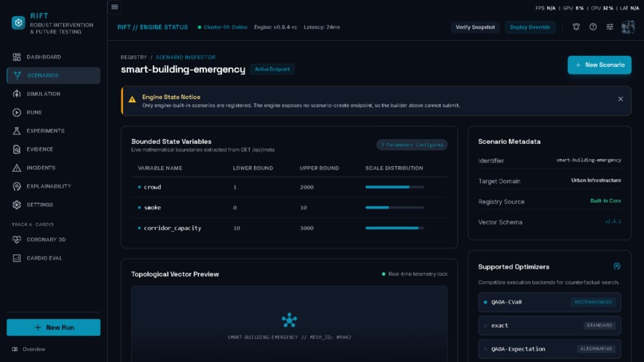644x362 pixels.
Task: Click the Lower Bound column header
Action: click(x=253, y=168)
